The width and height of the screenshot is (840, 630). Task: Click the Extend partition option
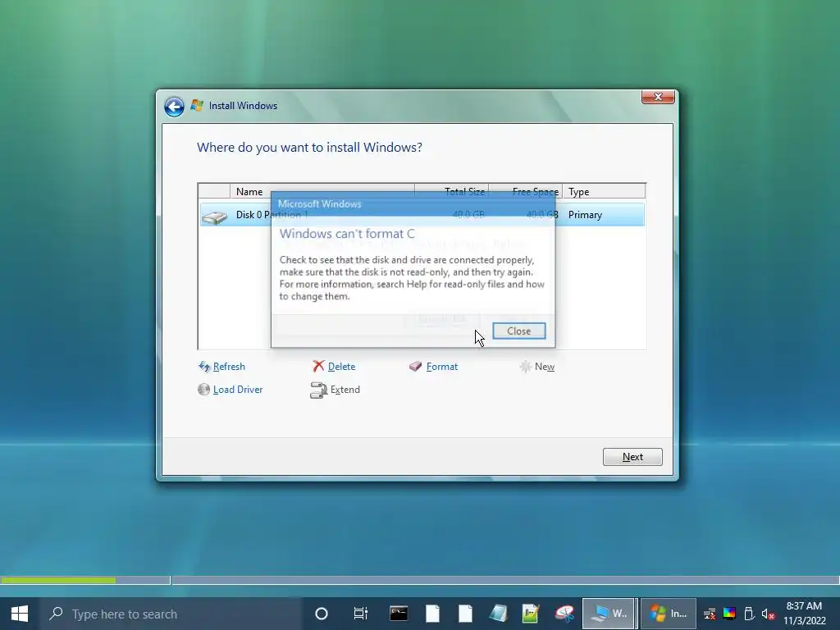(336, 390)
